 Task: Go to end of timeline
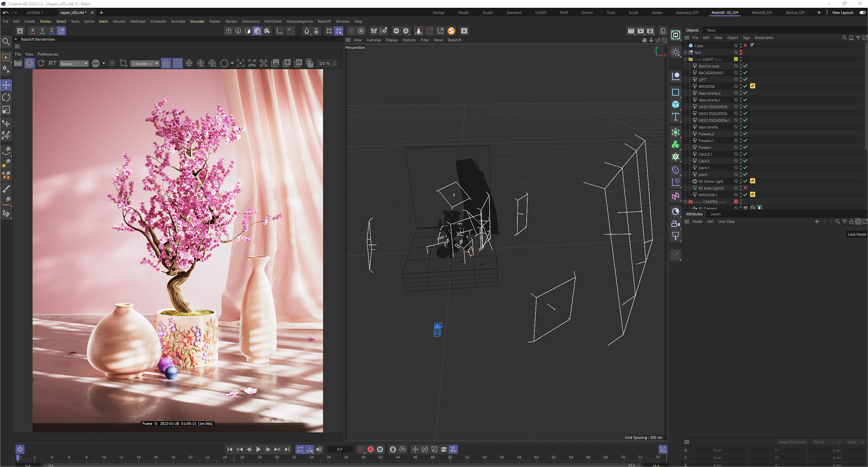pyautogui.click(x=287, y=449)
